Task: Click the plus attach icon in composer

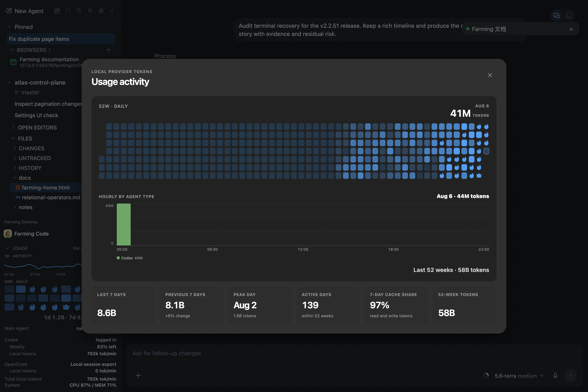Action: pyautogui.click(x=138, y=375)
